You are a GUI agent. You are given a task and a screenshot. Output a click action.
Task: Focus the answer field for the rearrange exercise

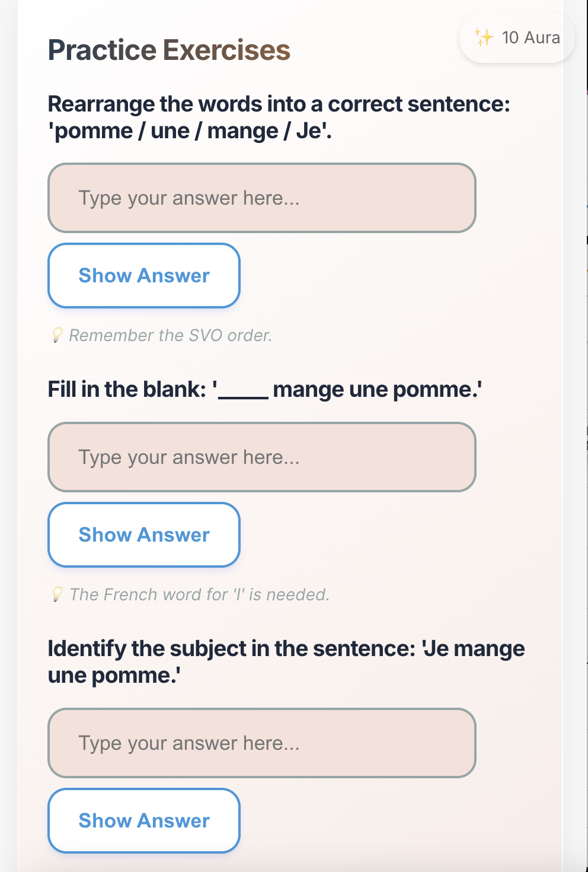click(x=262, y=198)
